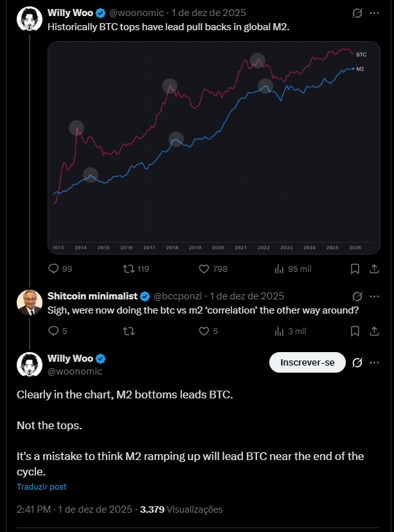Bookmark Shitcoin minimalist's reply

click(355, 331)
